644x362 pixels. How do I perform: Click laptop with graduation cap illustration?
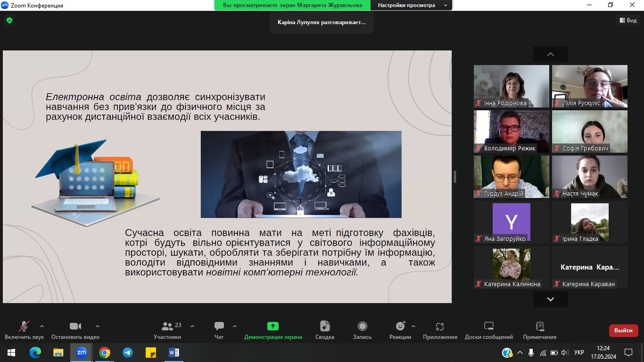pos(96,183)
